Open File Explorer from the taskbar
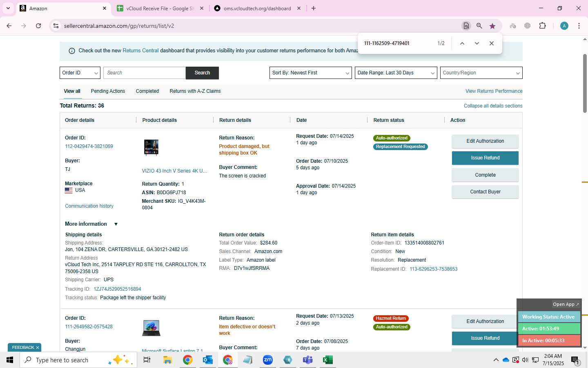 tap(167, 360)
